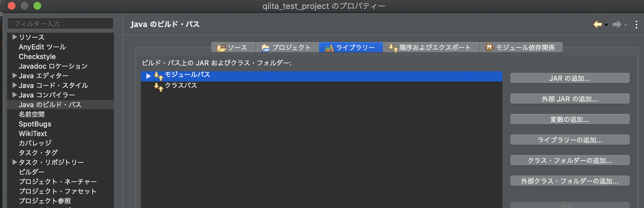The width and height of the screenshot is (644, 208).
Task: Click the sort arrows icon beside モジュールパス
Action: click(x=158, y=76)
